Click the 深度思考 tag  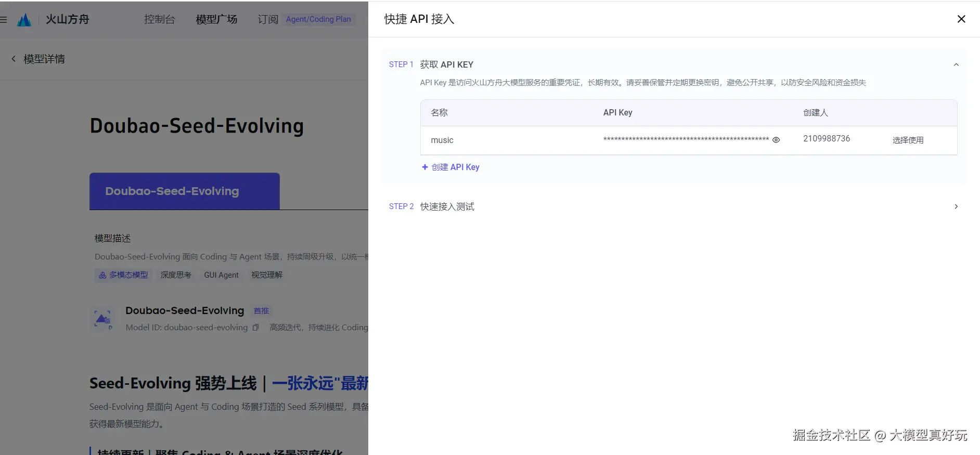click(x=176, y=275)
